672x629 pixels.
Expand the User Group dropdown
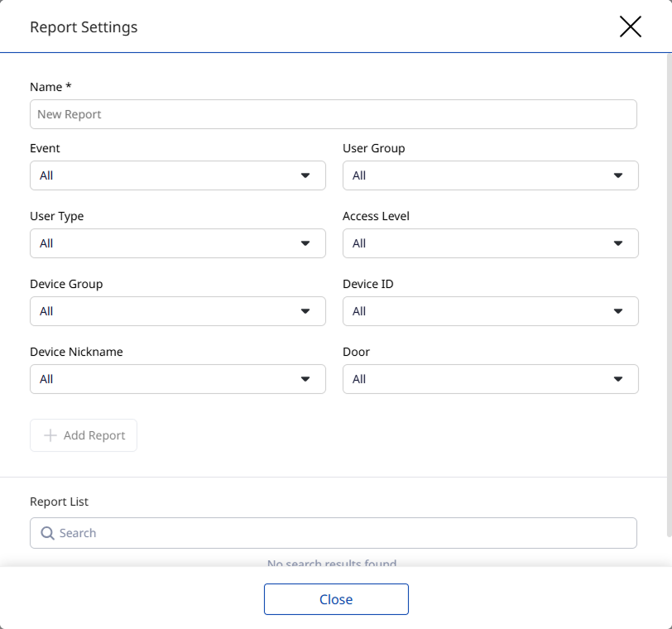coord(490,175)
